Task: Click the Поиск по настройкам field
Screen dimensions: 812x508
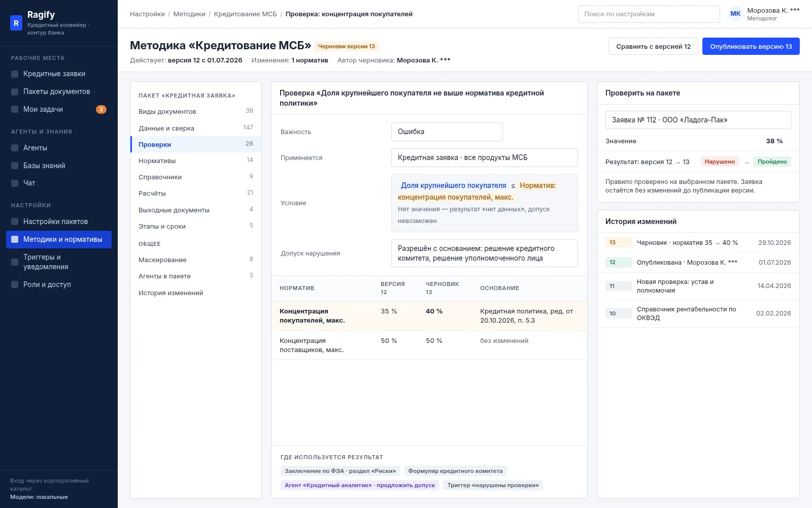Action: pos(649,14)
